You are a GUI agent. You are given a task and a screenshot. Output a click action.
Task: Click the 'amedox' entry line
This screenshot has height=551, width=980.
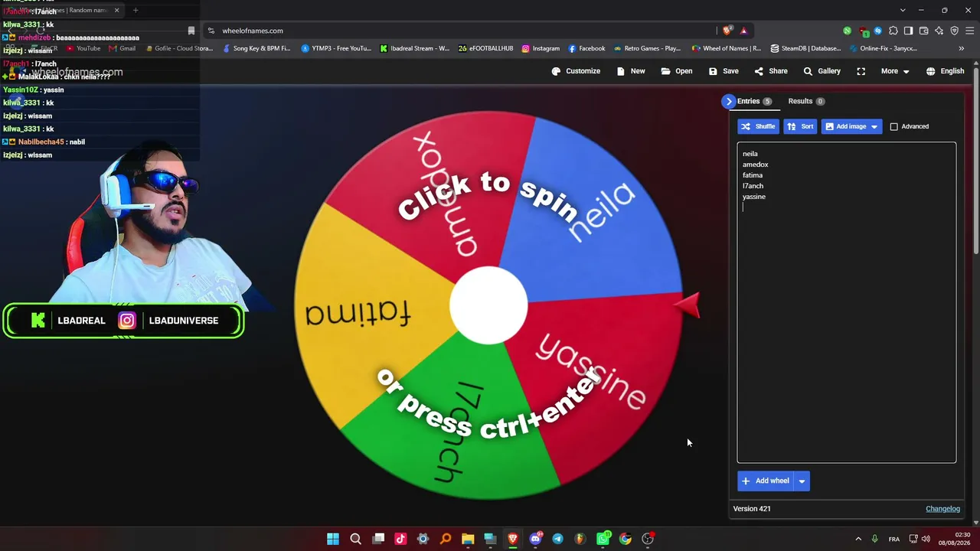pos(755,165)
